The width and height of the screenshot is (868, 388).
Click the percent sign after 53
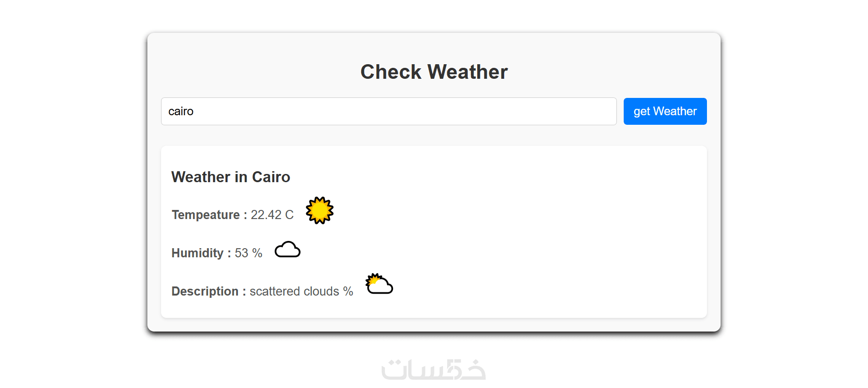tap(257, 253)
